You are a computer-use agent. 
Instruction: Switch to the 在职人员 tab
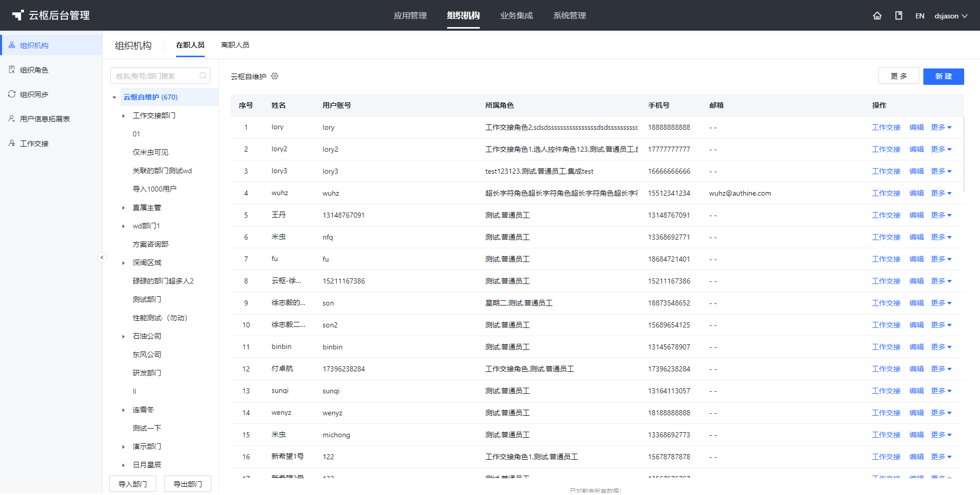coord(190,45)
